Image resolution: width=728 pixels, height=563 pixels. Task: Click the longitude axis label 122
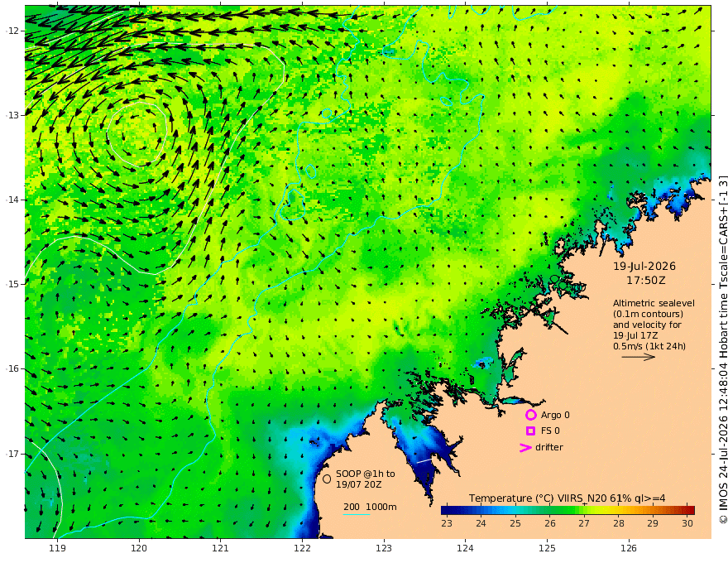click(x=302, y=549)
